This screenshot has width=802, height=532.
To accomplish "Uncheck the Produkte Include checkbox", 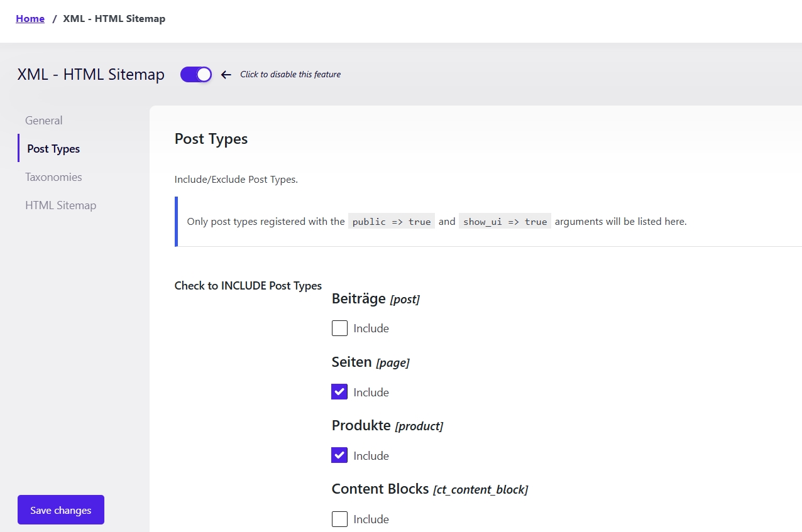I will (x=339, y=455).
